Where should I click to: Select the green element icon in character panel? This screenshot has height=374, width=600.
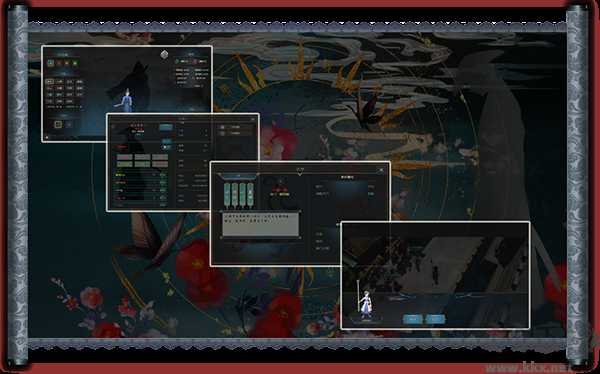(75, 63)
